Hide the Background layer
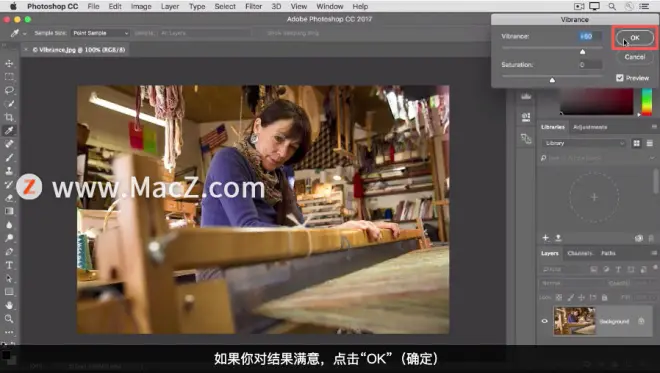This screenshot has height=373, width=660. point(544,321)
